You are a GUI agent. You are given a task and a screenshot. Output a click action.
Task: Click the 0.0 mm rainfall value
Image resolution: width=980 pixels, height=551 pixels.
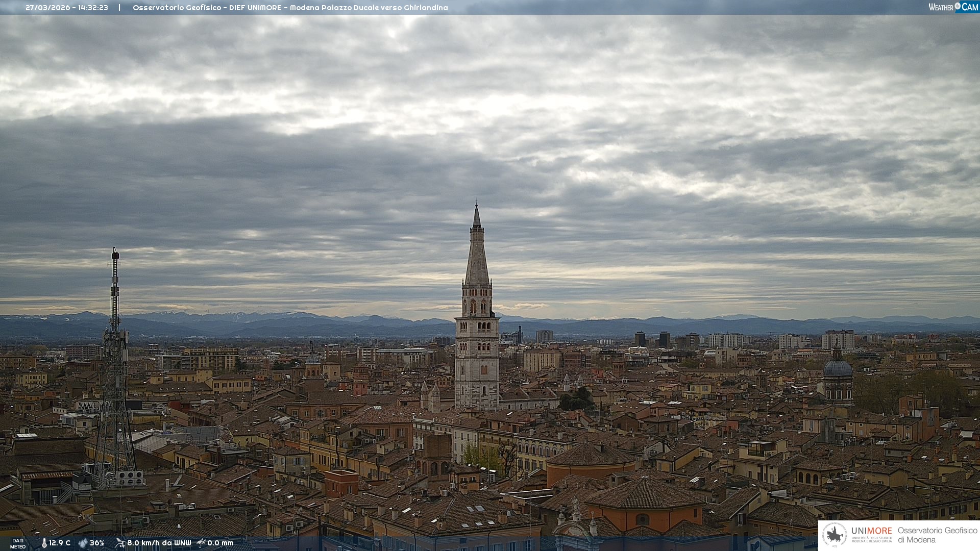220,543
